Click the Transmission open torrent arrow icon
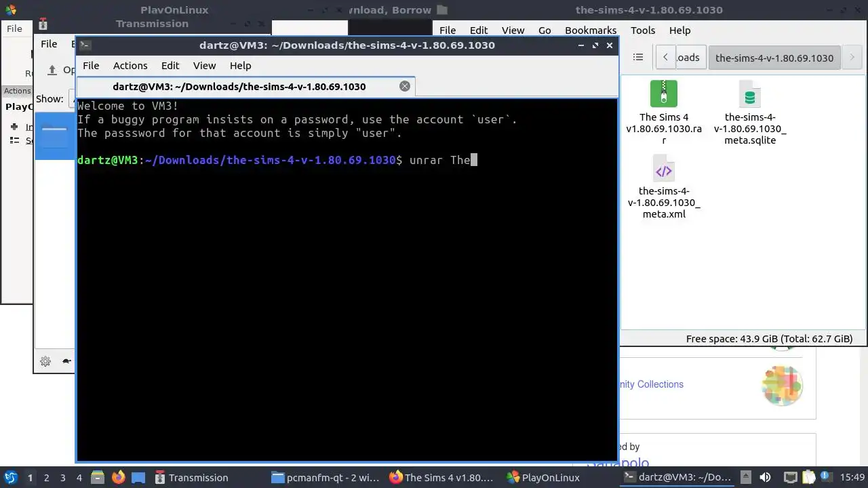Image resolution: width=868 pixels, height=488 pixels. click(52, 70)
